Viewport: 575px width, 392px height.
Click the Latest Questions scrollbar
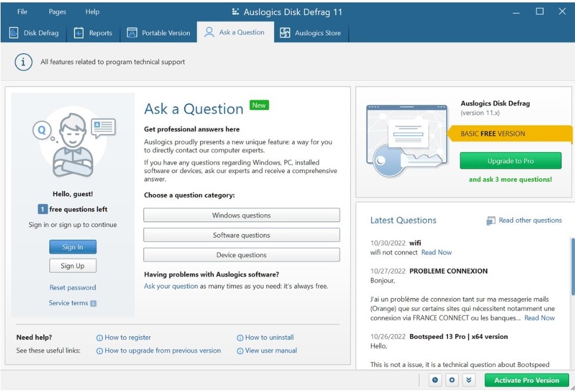coord(573,266)
